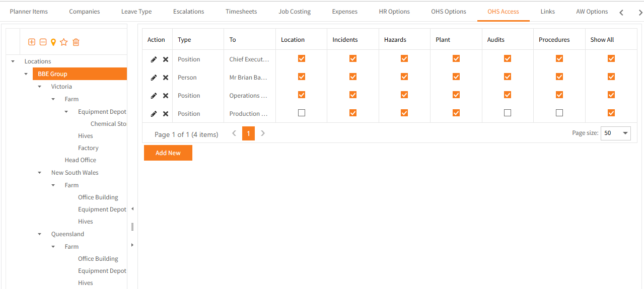Click the collapse all minus icon in tree toolbar
The height and width of the screenshot is (289, 644).
tap(43, 42)
